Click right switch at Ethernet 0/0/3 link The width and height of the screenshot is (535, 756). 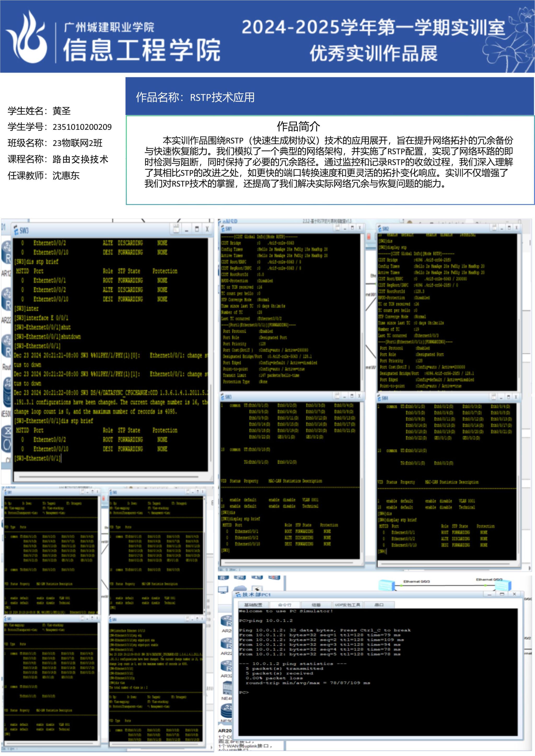click(x=503, y=585)
